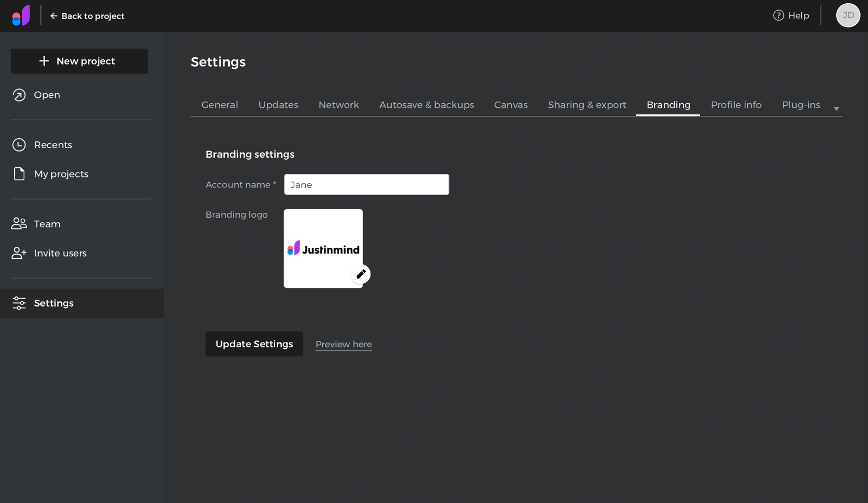Open the Autosave & backups tab
868x503 pixels.
click(x=427, y=105)
